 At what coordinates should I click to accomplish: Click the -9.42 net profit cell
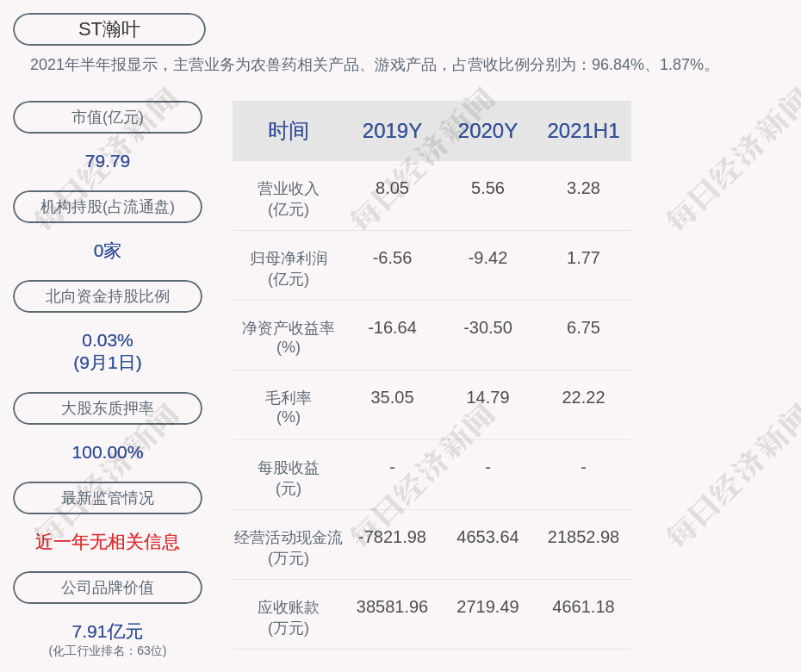click(x=487, y=258)
